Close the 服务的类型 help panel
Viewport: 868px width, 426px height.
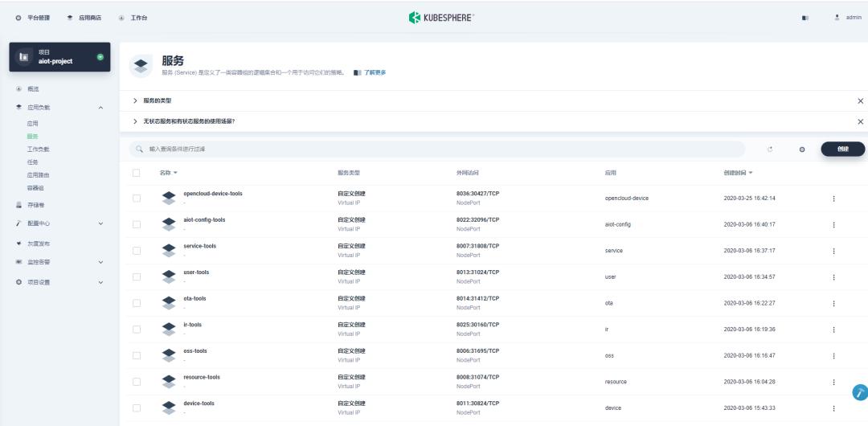860,100
